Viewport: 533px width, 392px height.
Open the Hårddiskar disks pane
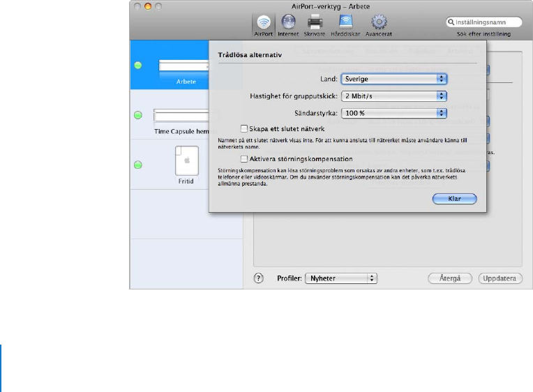(x=345, y=26)
